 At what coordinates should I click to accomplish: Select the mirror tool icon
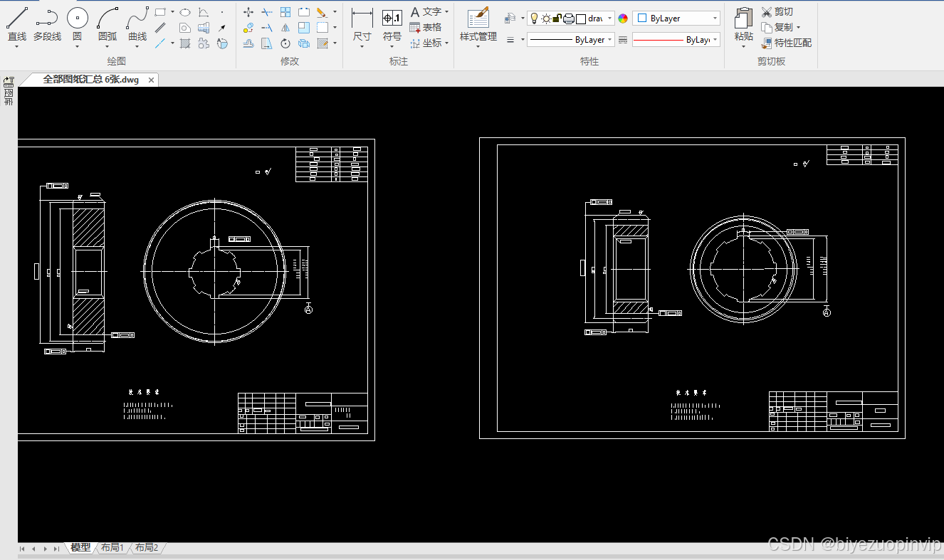point(285,28)
